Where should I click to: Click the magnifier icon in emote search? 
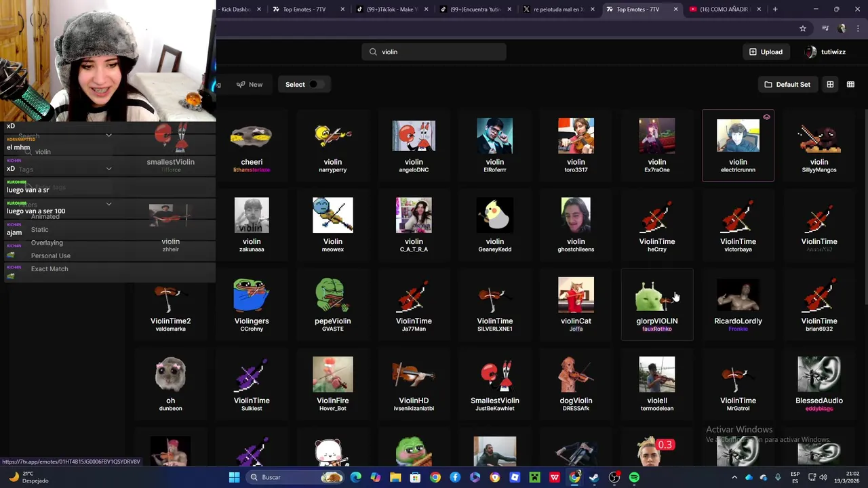tap(373, 52)
